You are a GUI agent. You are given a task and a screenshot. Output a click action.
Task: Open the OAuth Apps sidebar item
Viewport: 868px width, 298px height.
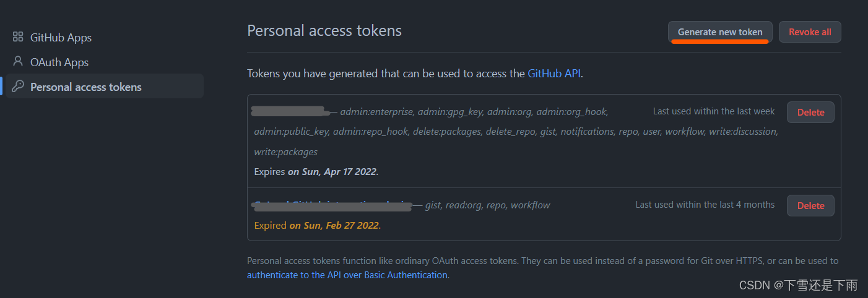coord(59,62)
